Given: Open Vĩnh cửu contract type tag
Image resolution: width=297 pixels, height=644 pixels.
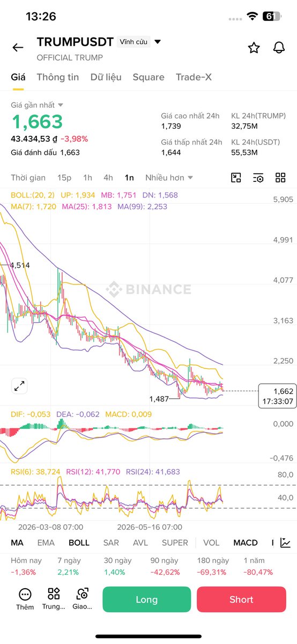Looking at the screenshot, I should click(133, 42).
